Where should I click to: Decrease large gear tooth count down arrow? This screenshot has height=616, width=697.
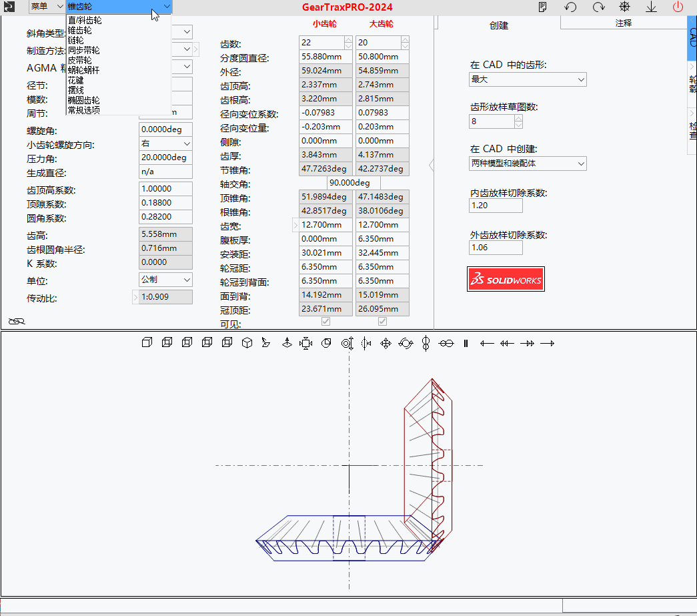405,46
